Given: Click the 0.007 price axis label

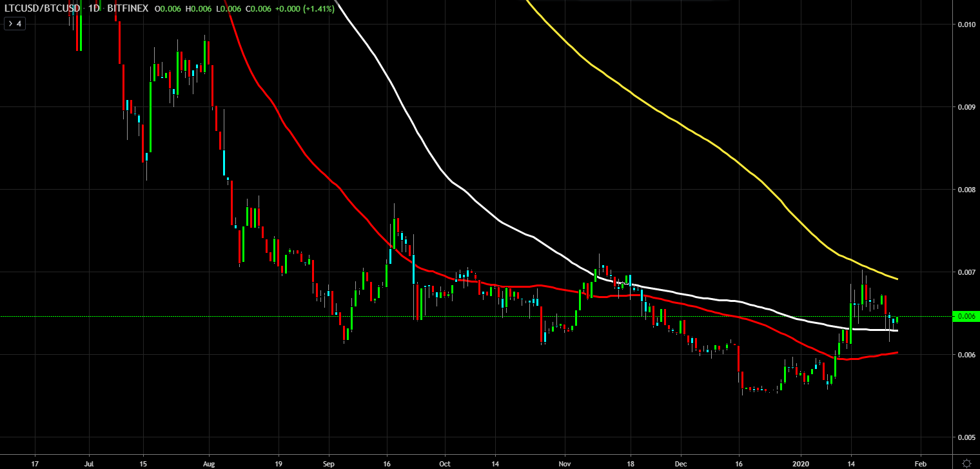Looking at the screenshot, I should click(965, 272).
